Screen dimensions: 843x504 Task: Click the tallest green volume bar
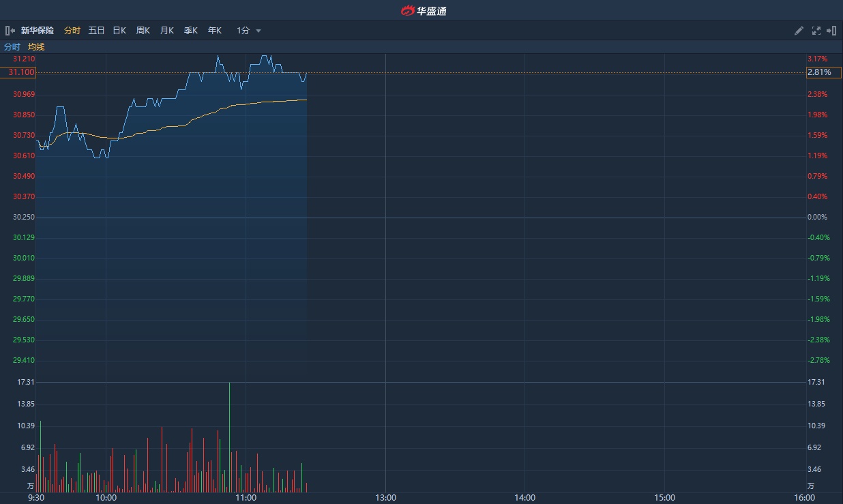click(x=229, y=436)
